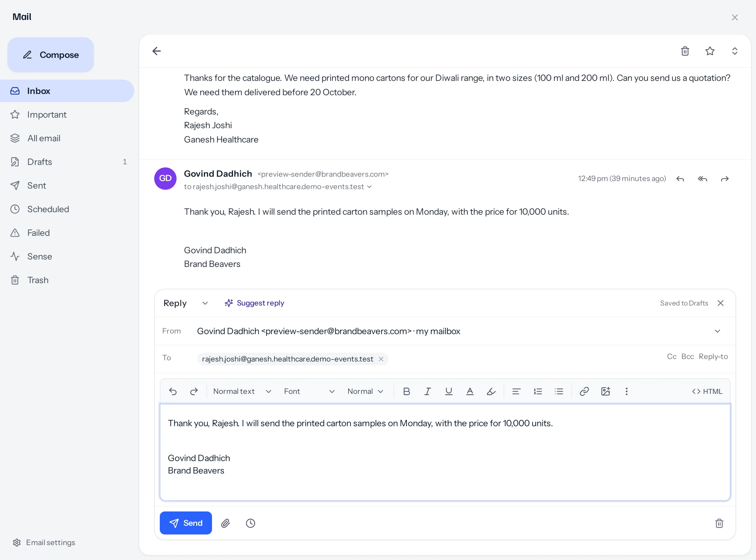
Task: Insert an image
Action: (x=606, y=391)
